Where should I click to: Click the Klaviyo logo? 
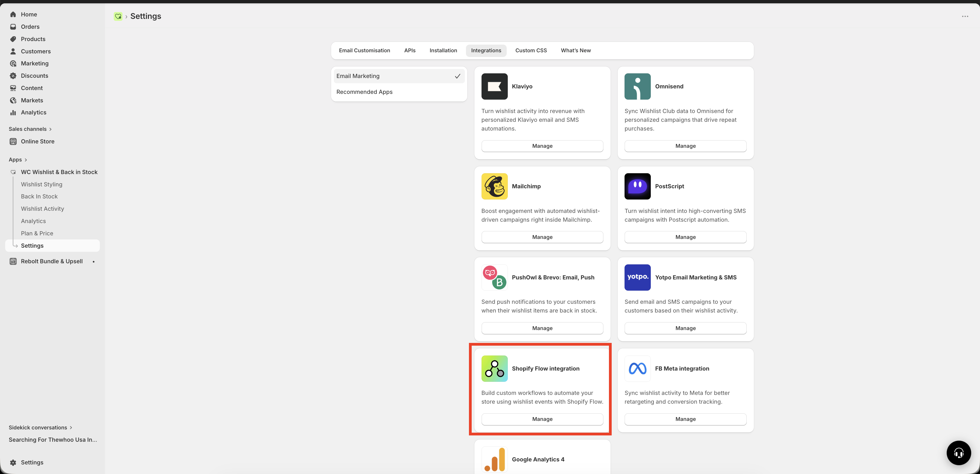coord(494,86)
